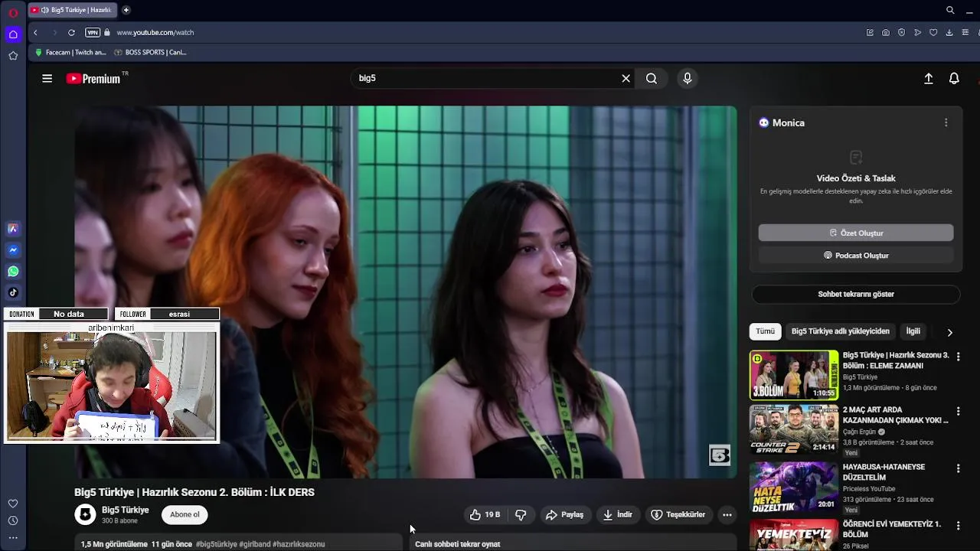
Task: Open history clock icon in sidebar
Action: (x=13, y=520)
